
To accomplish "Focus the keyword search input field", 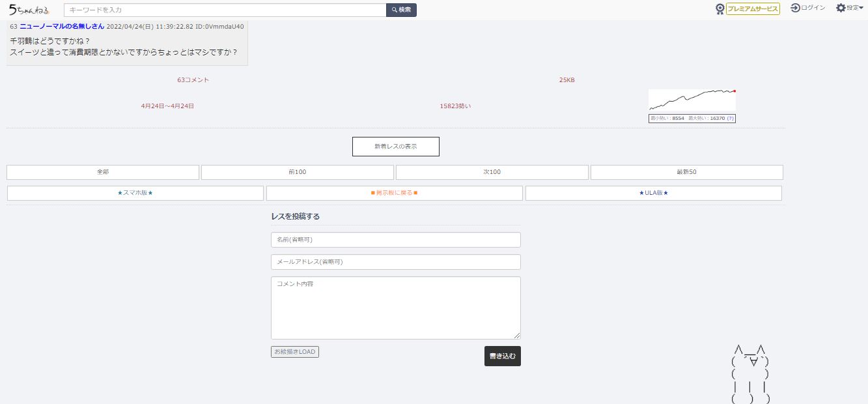I will tap(225, 10).
